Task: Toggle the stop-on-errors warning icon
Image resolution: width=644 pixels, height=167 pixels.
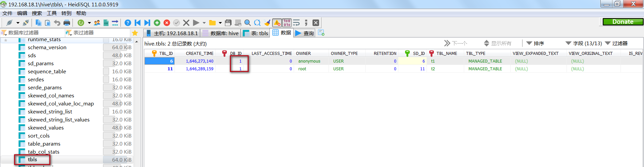Action: [x=277, y=23]
